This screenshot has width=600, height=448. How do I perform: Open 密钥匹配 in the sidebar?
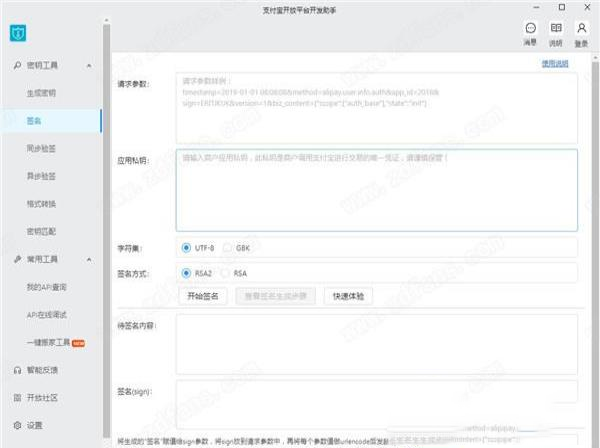(41, 231)
